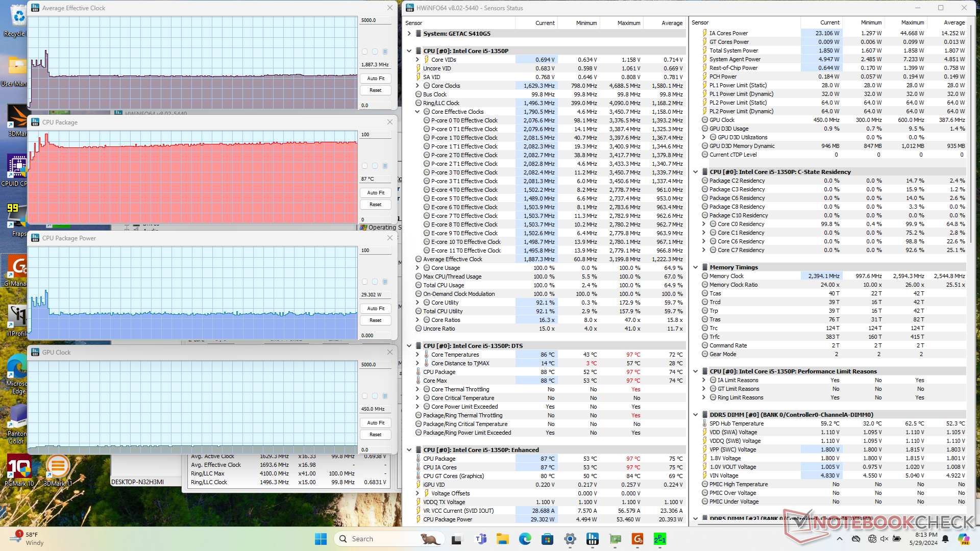Click the right pane Average column header
Screen dimensions: 980x551
pyautogui.click(x=947, y=22)
